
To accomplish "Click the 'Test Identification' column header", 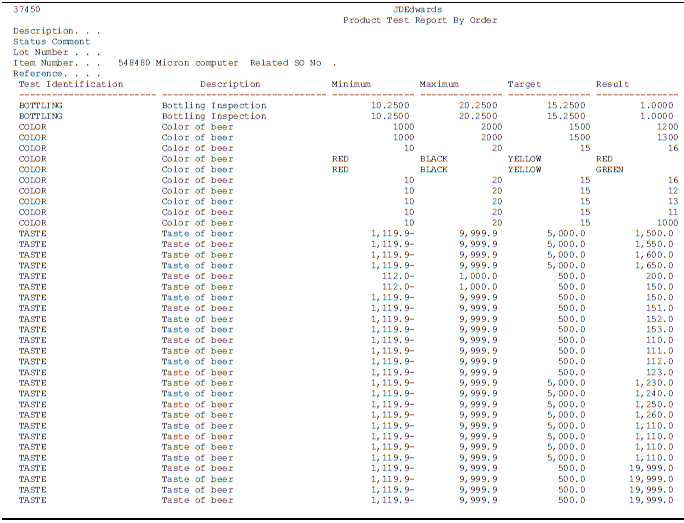I will pyautogui.click(x=71, y=84).
